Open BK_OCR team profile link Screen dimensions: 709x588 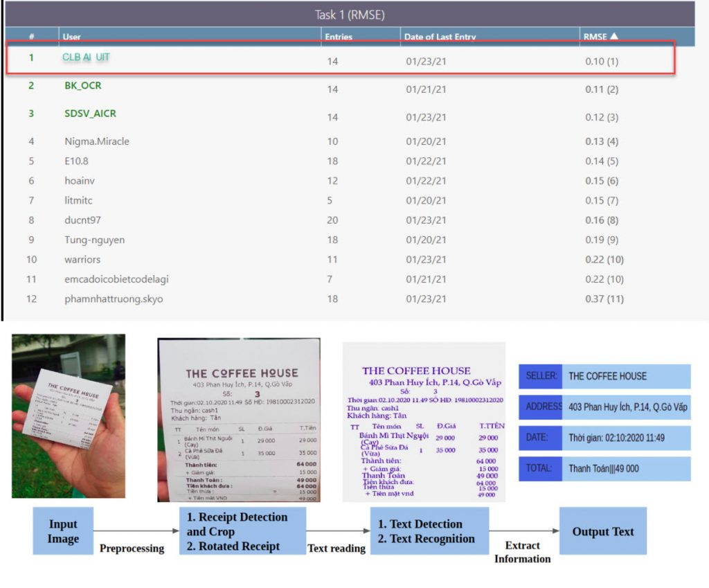[x=83, y=86]
